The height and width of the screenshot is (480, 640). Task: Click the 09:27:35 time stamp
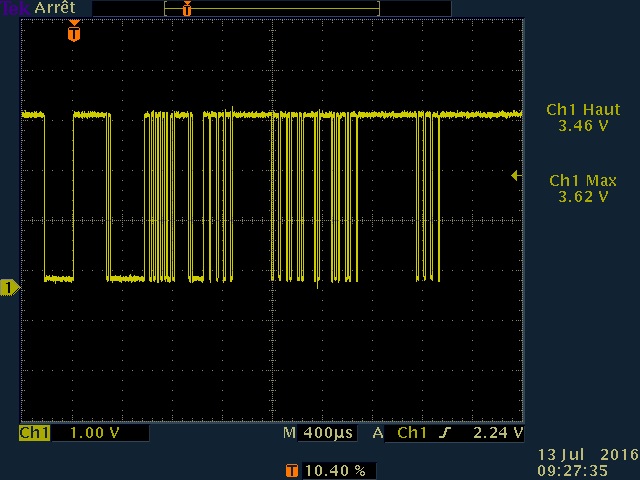tap(572, 471)
